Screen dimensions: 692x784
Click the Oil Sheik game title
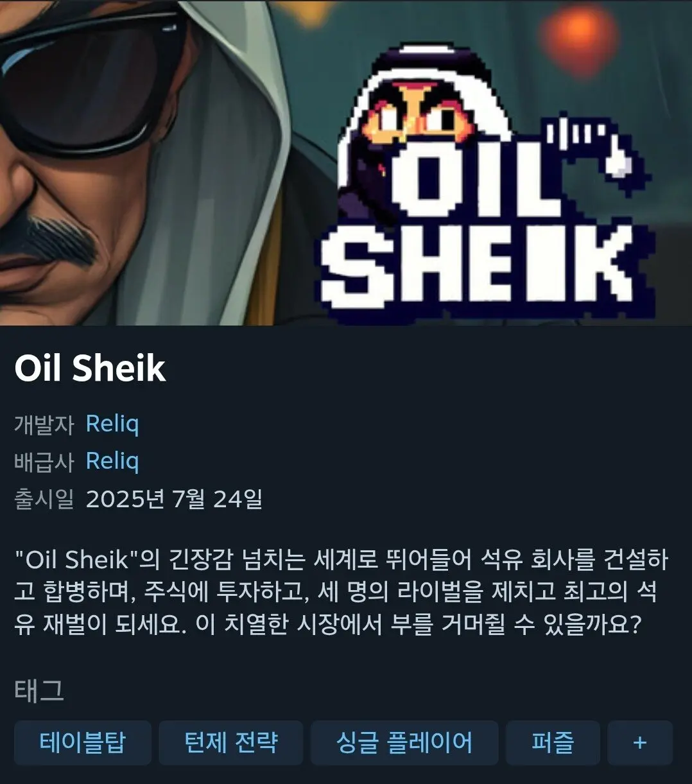(x=90, y=369)
